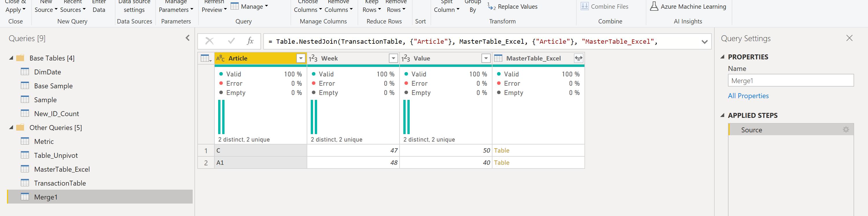This screenshot has height=216, width=868.
Task: Edit the query Name field
Action: (x=791, y=80)
